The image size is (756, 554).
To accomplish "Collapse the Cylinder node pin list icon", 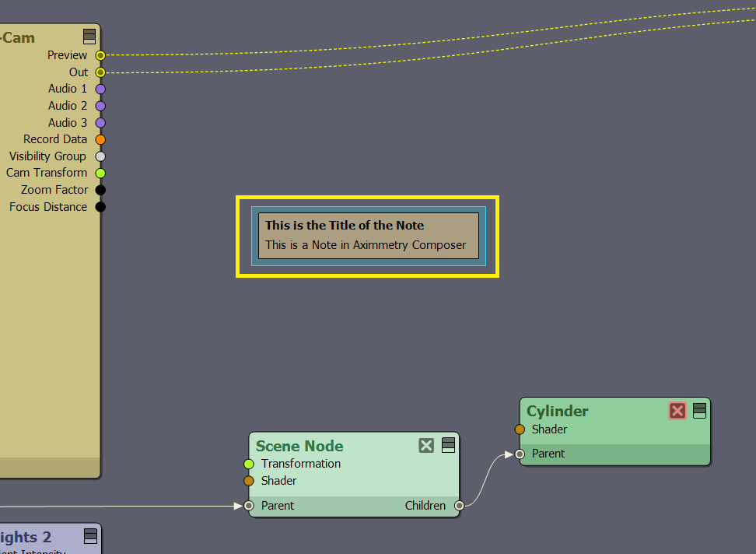I will 699,410.
